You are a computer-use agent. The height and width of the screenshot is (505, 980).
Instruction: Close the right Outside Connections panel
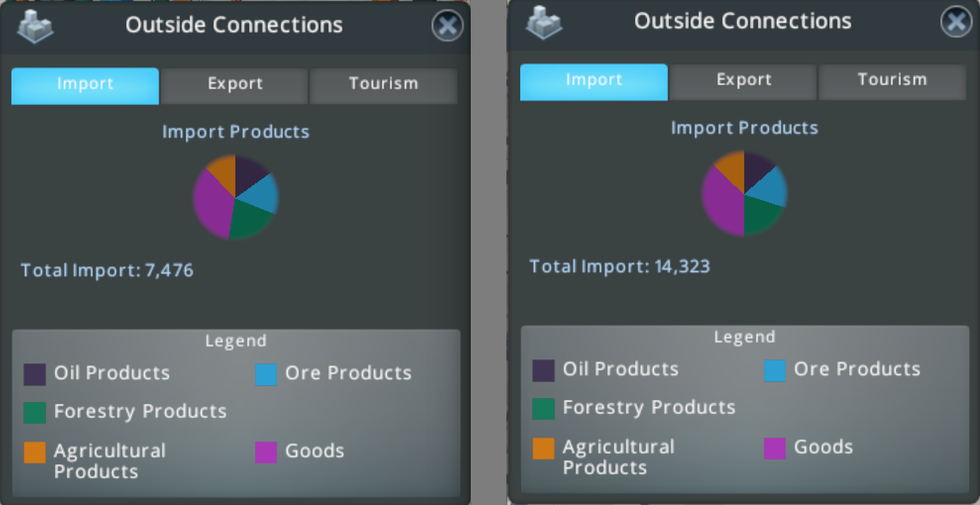[x=956, y=22]
